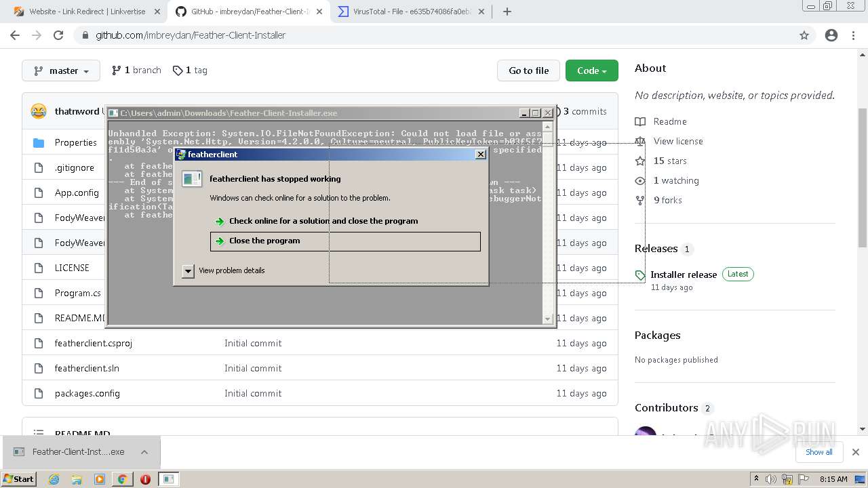Open the packages.config file

point(87,393)
